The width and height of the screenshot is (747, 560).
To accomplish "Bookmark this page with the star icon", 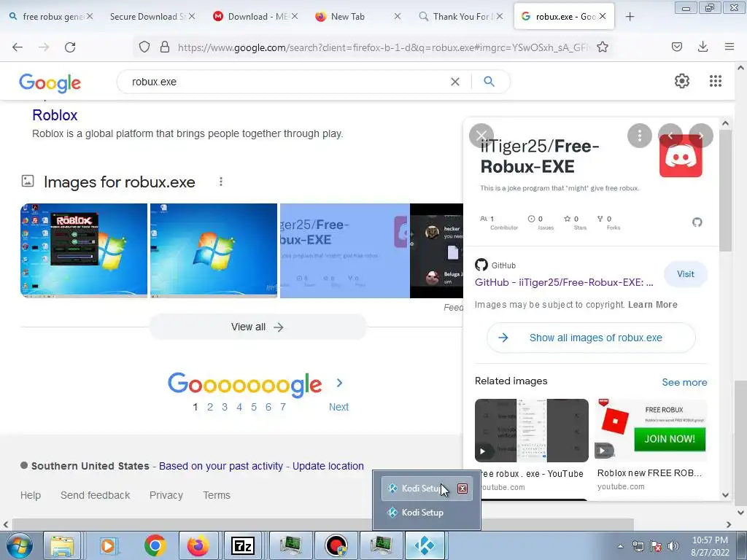I will [x=602, y=47].
